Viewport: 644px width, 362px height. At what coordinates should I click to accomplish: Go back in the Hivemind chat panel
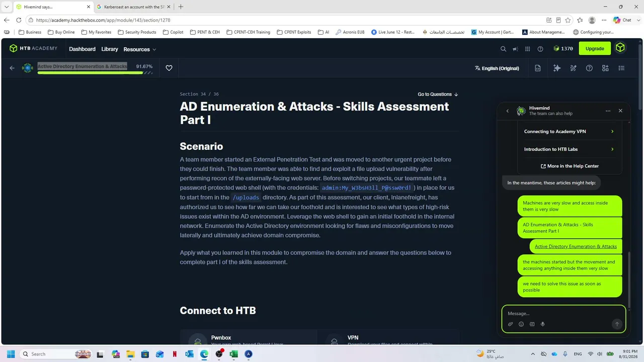coord(507,111)
